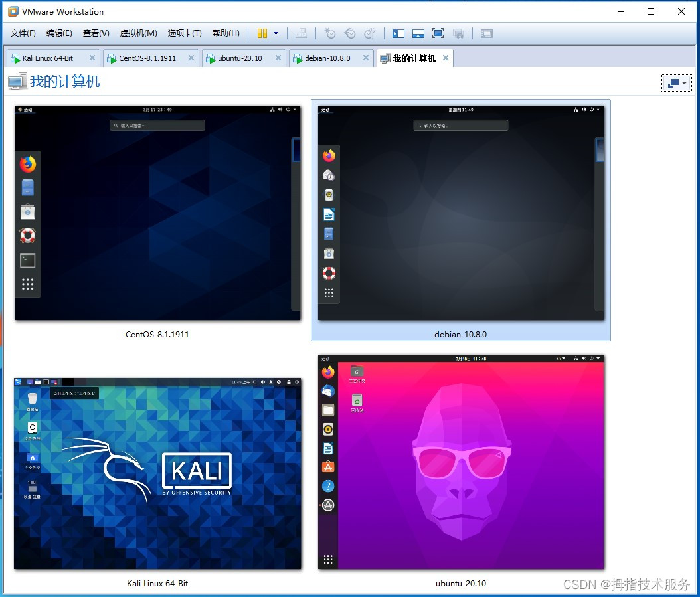Screen dimensions: 700x597
Task: Open the show applications grid in CentOS dock
Action: tap(28, 284)
